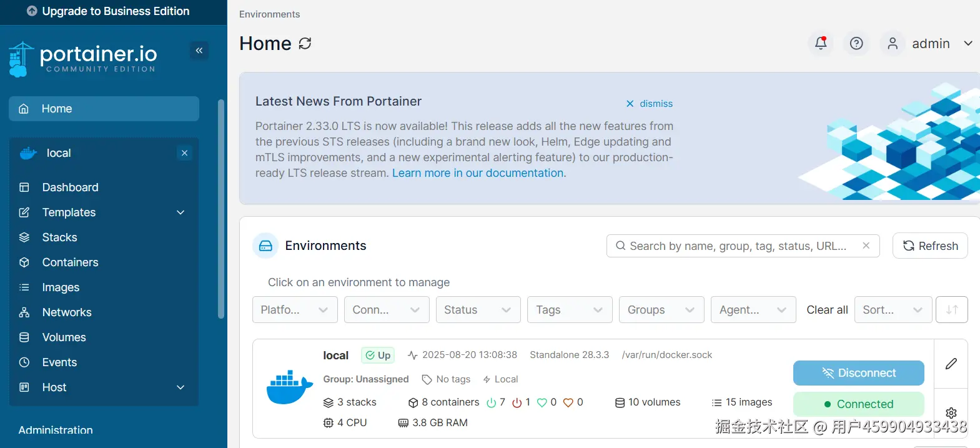Screen dimensions: 980x448
Task: Collapse the sidebar with double-chevron icon
Action: pyautogui.click(x=199, y=51)
